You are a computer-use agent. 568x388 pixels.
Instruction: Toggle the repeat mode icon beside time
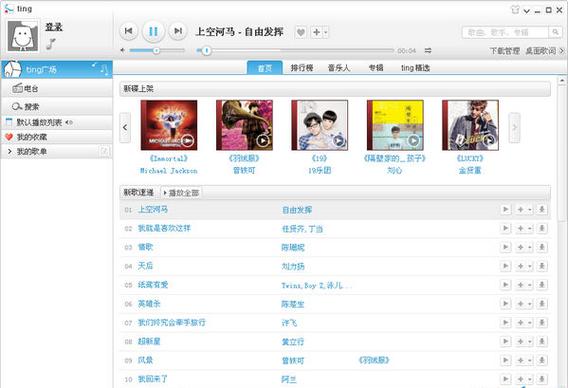pyautogui.click(x=428, y=50)
